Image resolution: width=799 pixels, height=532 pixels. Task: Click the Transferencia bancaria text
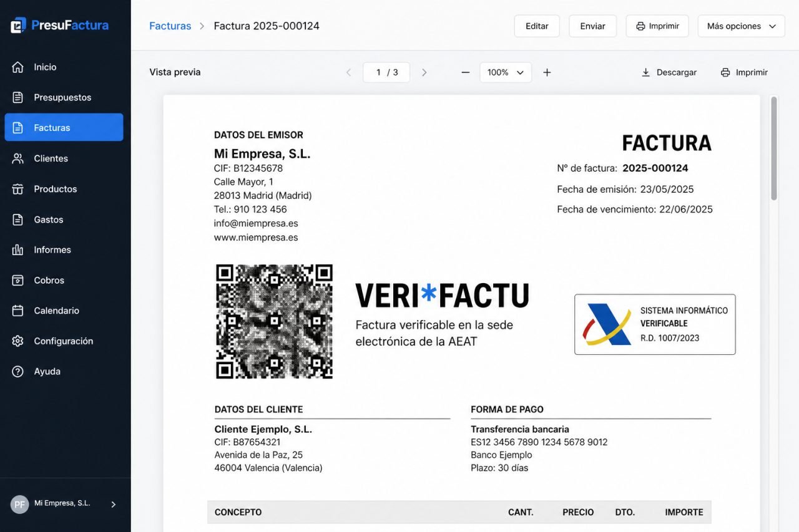coord(520,429)
